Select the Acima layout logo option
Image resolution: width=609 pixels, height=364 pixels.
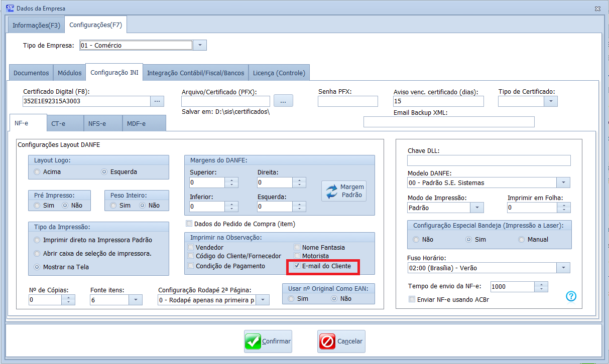coord(37,172)
